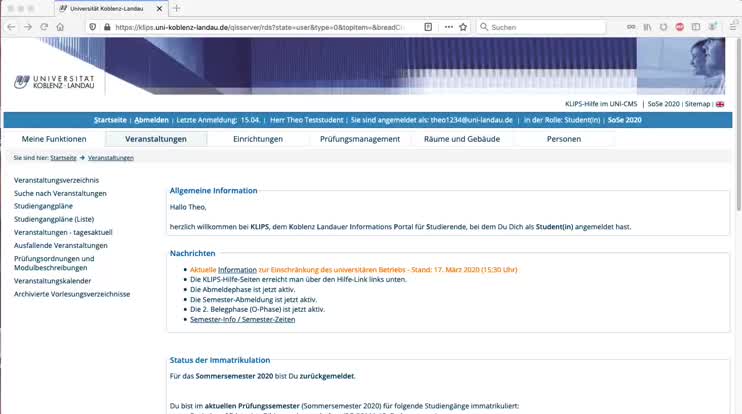Select the Räume und Gebäude tab
This screenshot has width=742, height=414.
[461, 139]
